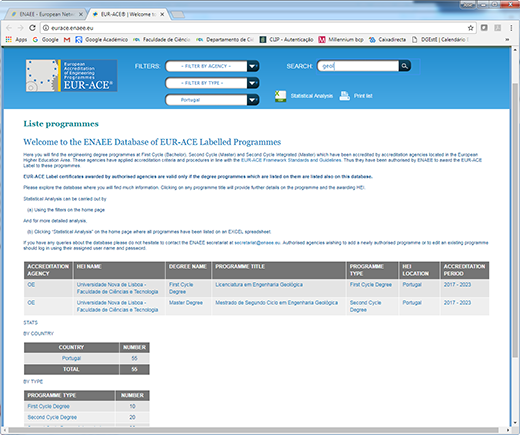Click the site info icon in address bar
Viewport: 520px width, 435px height.
pyautogui.click(x=46, y=28)
